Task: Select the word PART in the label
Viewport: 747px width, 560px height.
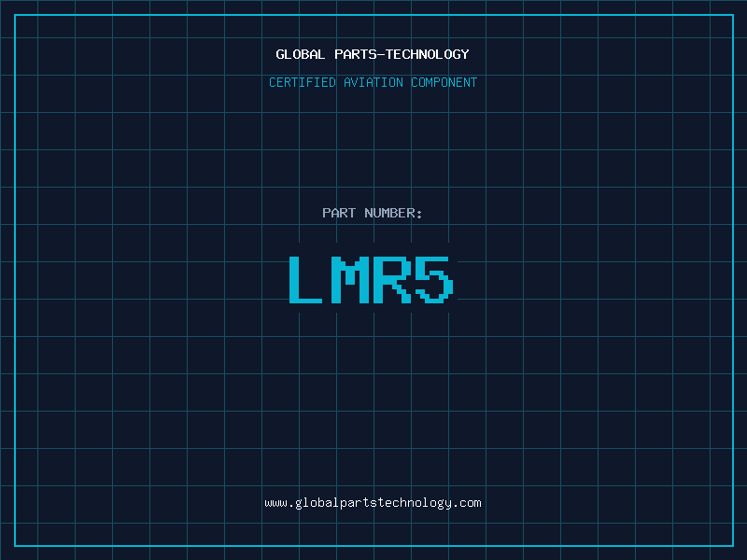Action: [339, 213]
